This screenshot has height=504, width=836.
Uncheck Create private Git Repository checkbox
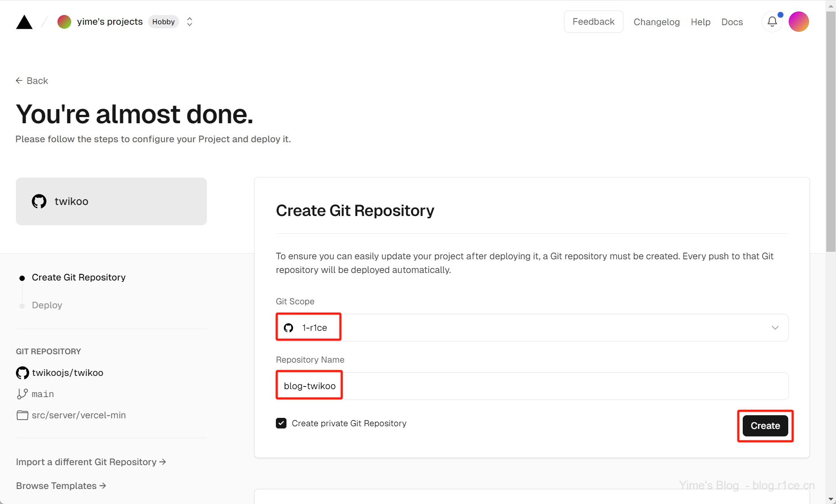coord(281,423)
